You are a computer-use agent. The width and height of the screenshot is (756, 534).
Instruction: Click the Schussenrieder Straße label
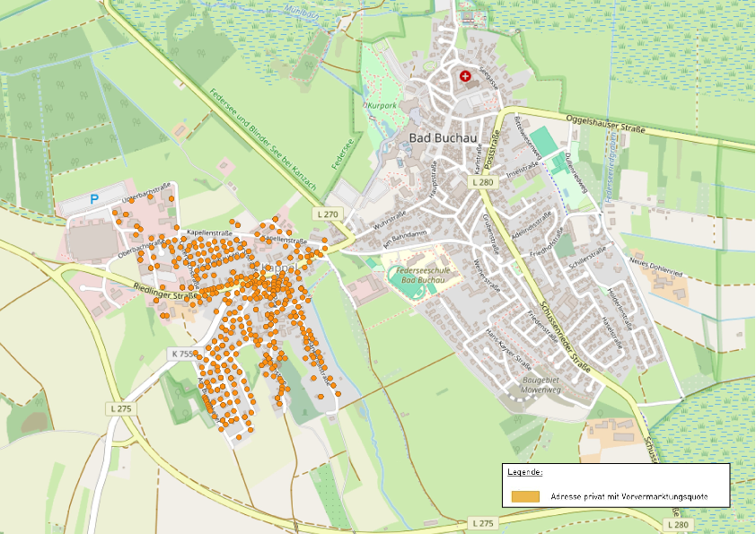coord(565,337)
